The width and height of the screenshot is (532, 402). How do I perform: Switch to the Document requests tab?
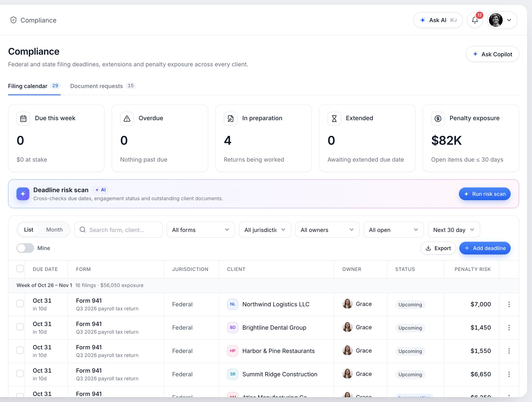(x=103, y=86)
